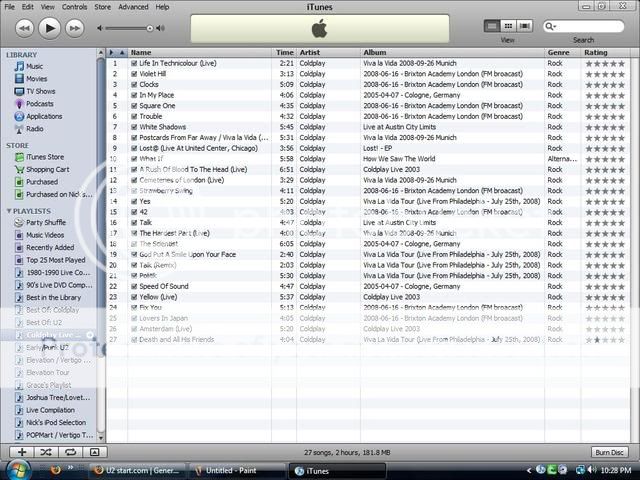Open the Advanced menu
Image resolution: width=640 pixels, height=480 pixels.
pos(133,7)
